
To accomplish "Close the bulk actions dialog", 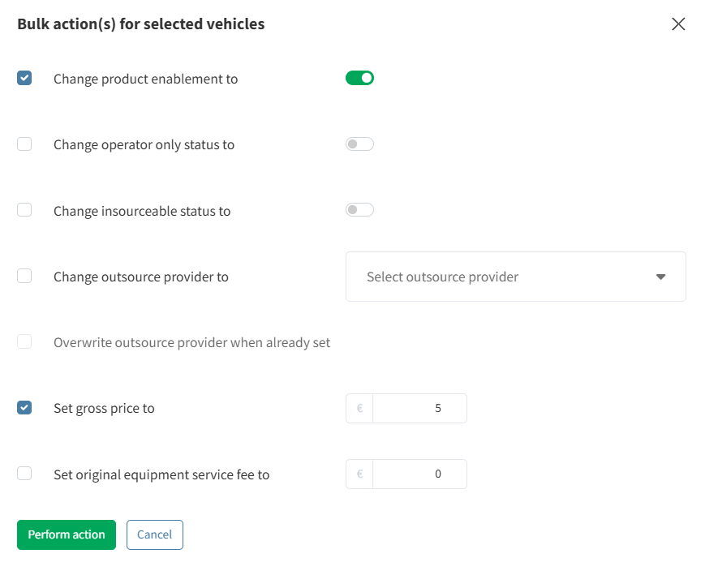I will (x=678, y=24).
